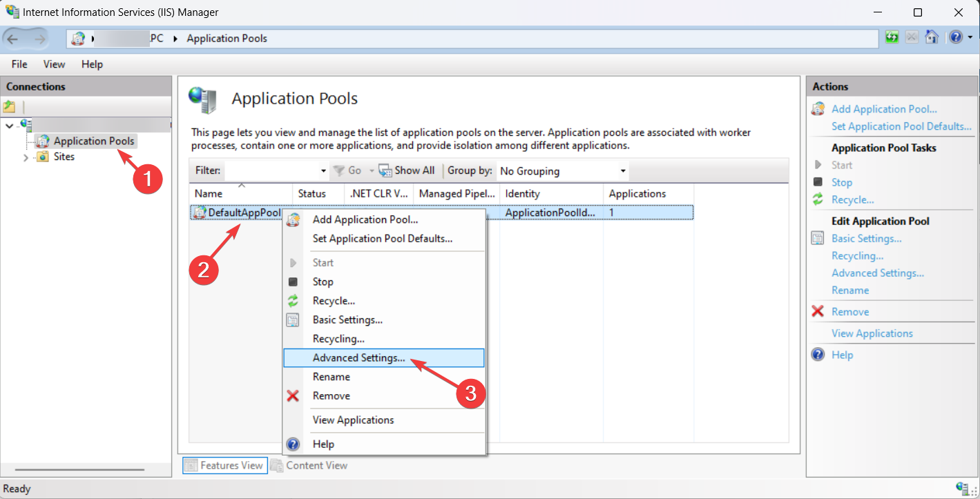The height and width of the screenshot is (499, 980).
Task: Sort by the Managed Pipeline column header
Action: 457,194
